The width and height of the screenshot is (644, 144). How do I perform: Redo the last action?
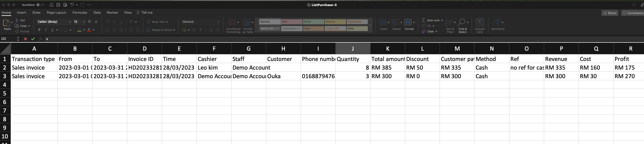(x=82, y=5)
